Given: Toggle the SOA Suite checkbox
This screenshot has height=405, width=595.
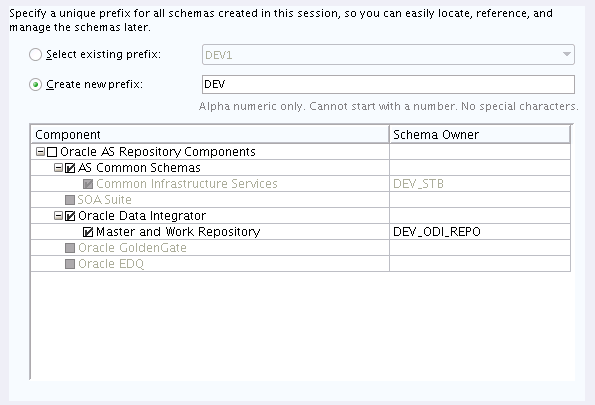Looking at the screenshot, I should pyautogui.click(x=70, y=200).
